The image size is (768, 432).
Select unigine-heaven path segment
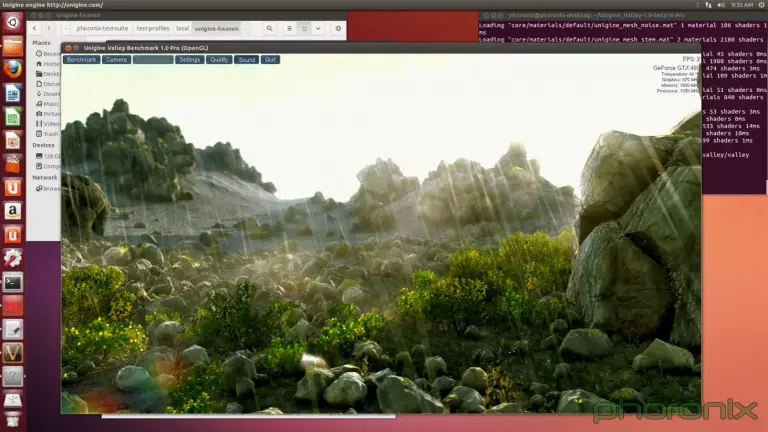(216, 29)
